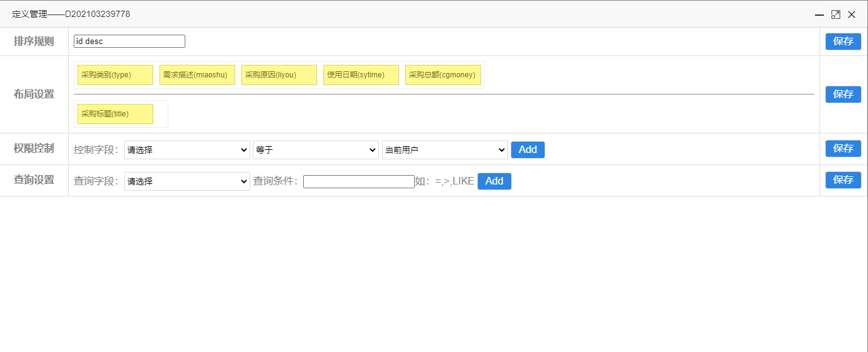Click the 查询设置 label
Viewport: 868px width, 352px height.
(34, 180)
